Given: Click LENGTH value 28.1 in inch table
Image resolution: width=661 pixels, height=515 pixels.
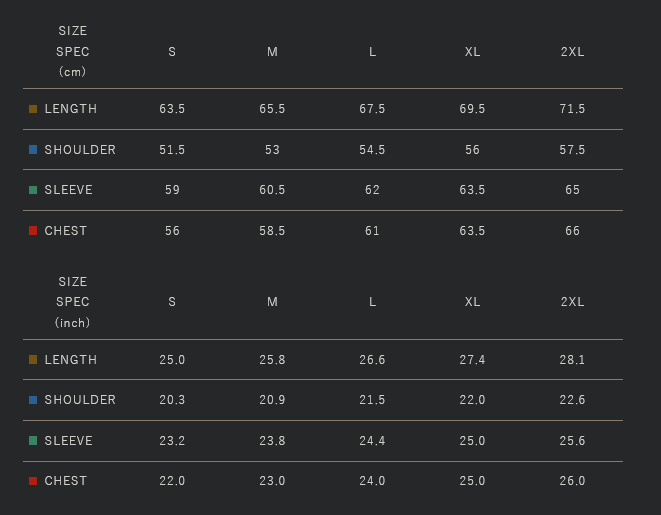Looking at the screenshot, I should pyautogui.click(x=572, y=360).
